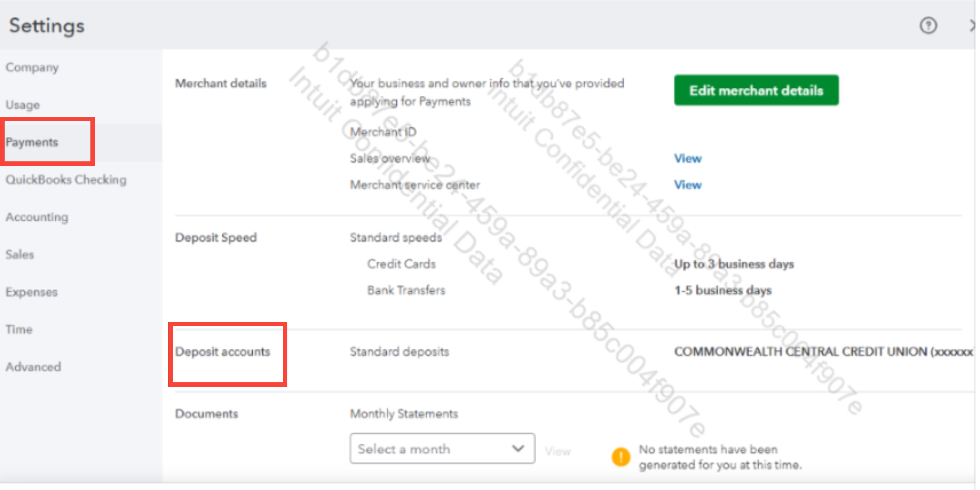
Task: Open the Time settings tab
Action: (19, 329)
